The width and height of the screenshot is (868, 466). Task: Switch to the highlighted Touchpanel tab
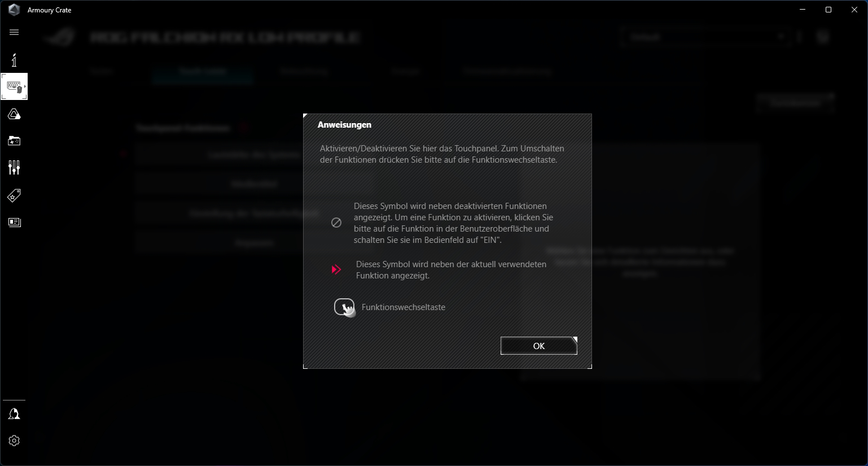[202, 72]
